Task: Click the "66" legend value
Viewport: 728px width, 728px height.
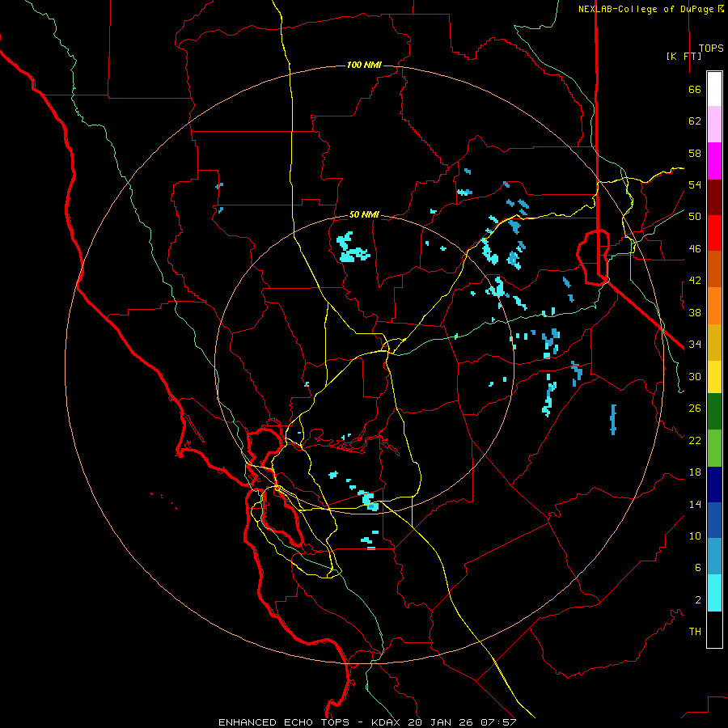Action: coord(695,89)
